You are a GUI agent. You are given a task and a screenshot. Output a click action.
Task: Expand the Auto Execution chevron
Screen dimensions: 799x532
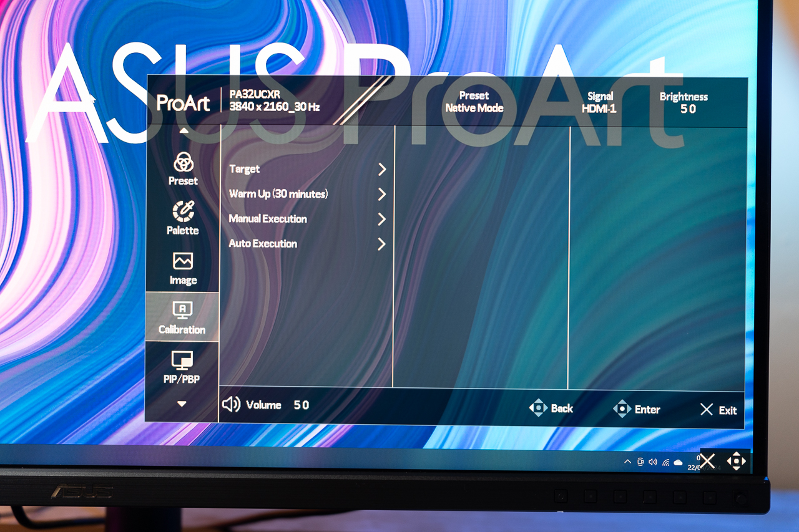382,244
